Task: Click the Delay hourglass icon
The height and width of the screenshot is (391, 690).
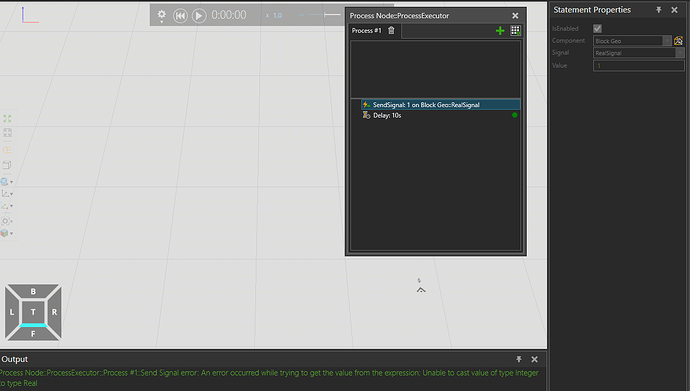Action: 366,115
